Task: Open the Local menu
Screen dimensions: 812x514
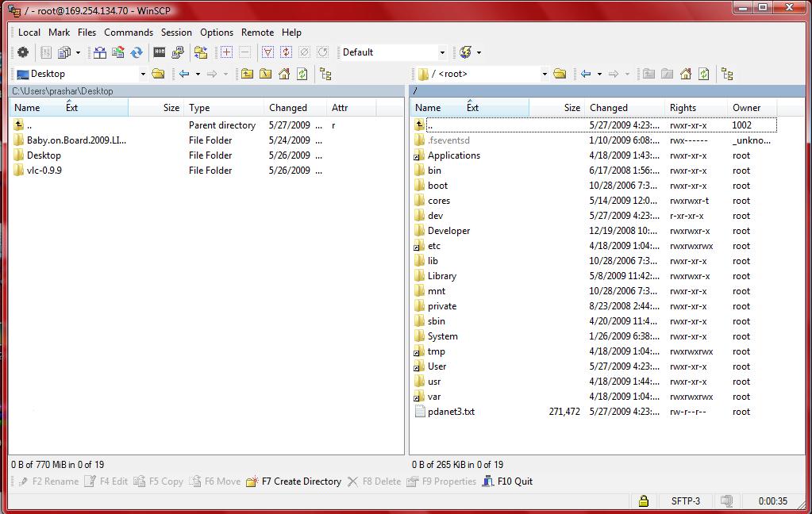Action: [29, 32]
